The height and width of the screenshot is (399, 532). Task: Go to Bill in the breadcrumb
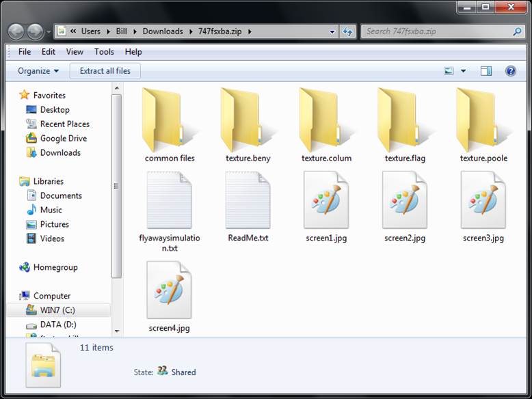(x=122, y=31)
